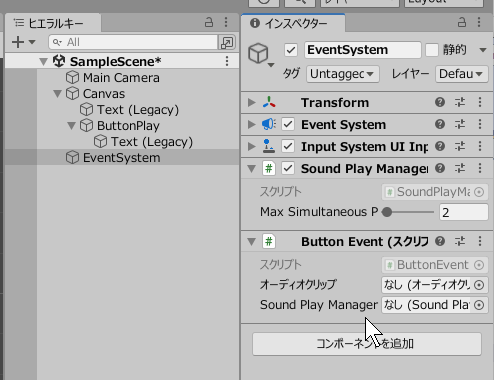
Task: Toggle Sound Play Manager enabled checkbox
Action: 288,168
